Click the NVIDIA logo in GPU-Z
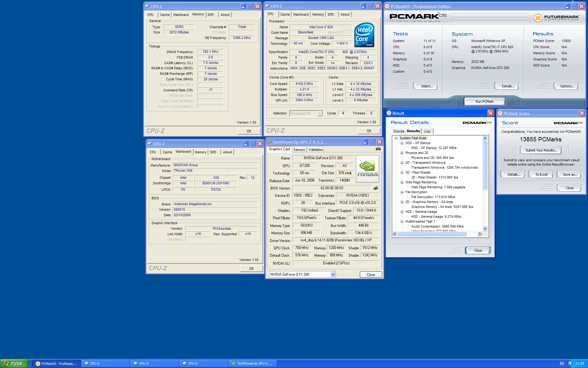 point(367,169)
